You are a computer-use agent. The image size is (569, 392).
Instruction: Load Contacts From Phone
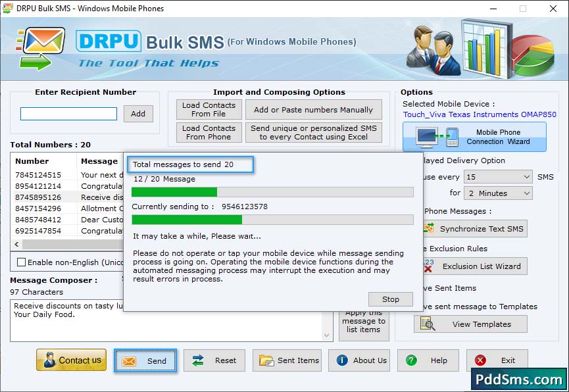[x=209, y=132]
